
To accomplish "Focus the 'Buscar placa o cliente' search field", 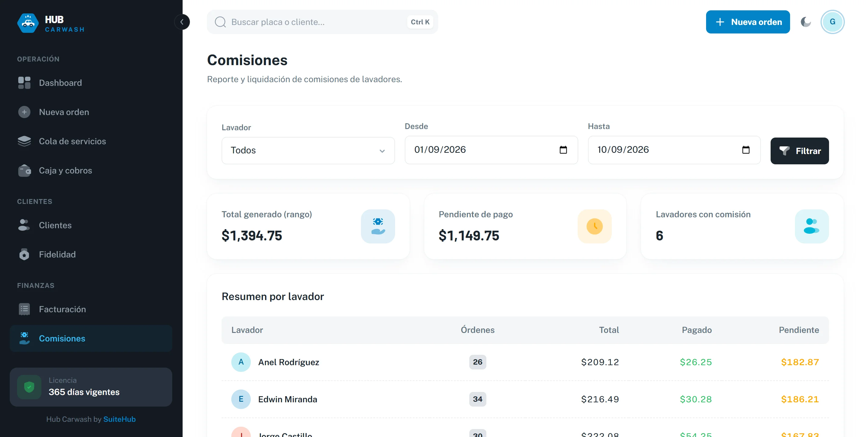I will point(323,22).
